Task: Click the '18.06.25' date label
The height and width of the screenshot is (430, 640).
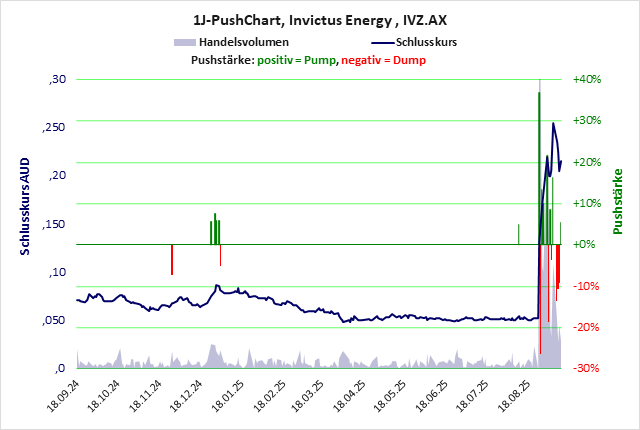Action: pos(431,396)
